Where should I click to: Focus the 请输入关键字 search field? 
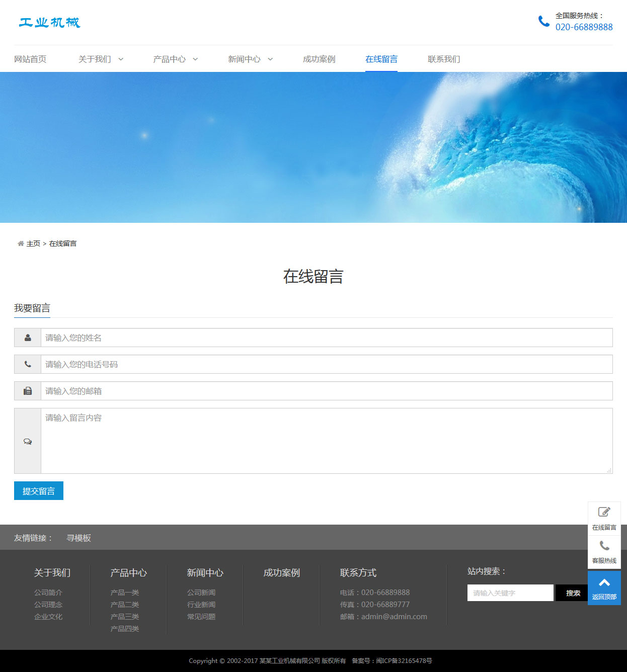(510, 593)
